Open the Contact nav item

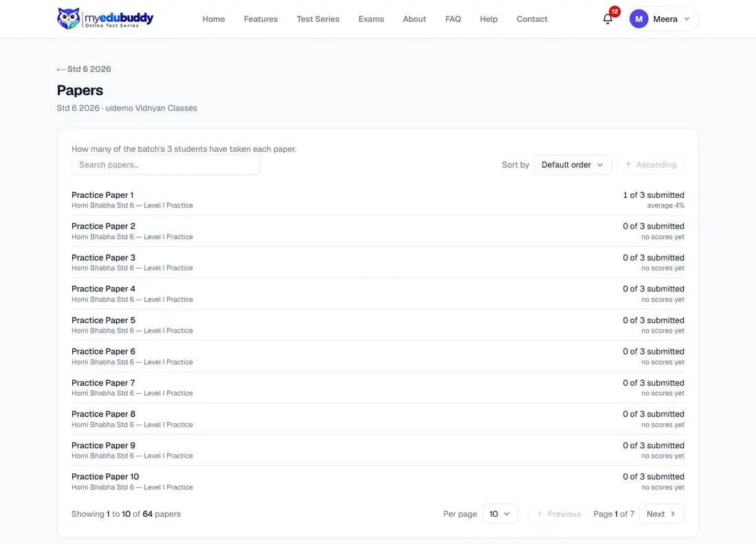(532, 19)
